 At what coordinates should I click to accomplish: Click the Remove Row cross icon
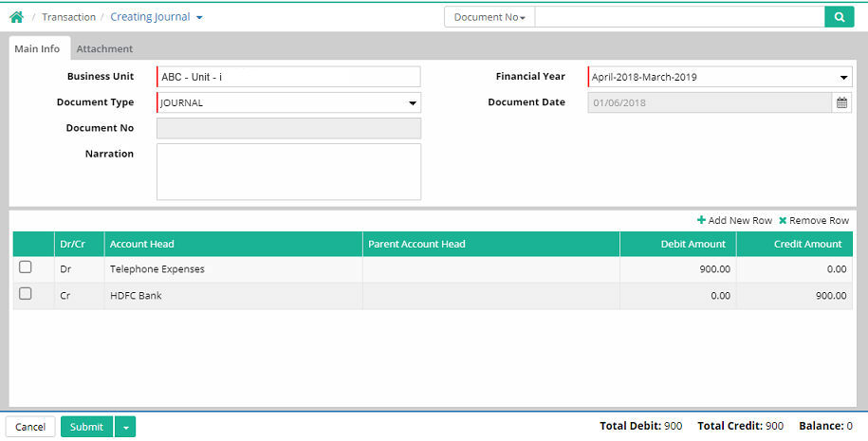783,220
